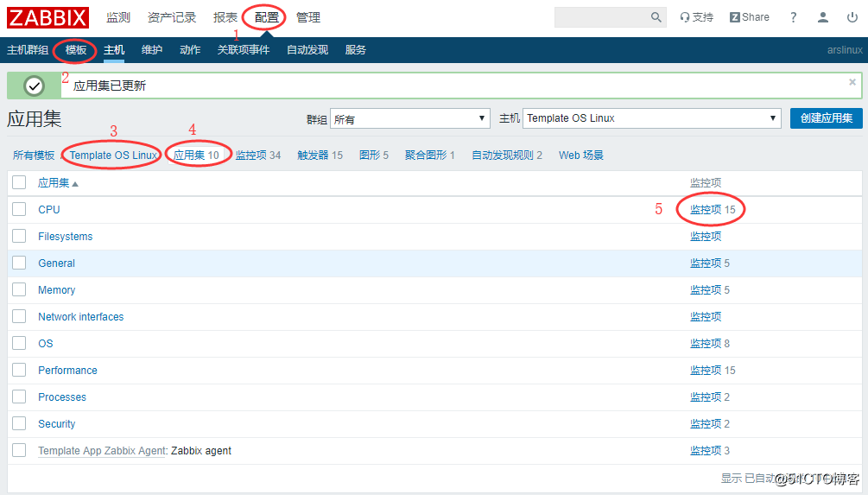The image size is (868, 495).
Task: Open the Processes application link
Action: tap(62, 397)
